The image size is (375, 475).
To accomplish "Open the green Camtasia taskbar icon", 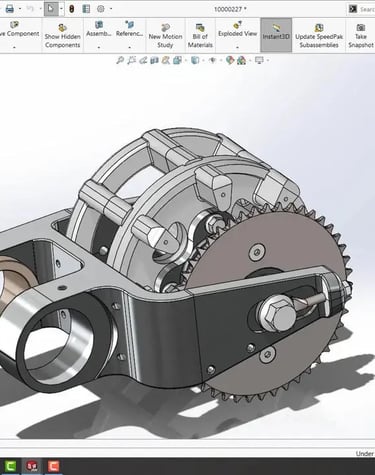I will 10,466.
